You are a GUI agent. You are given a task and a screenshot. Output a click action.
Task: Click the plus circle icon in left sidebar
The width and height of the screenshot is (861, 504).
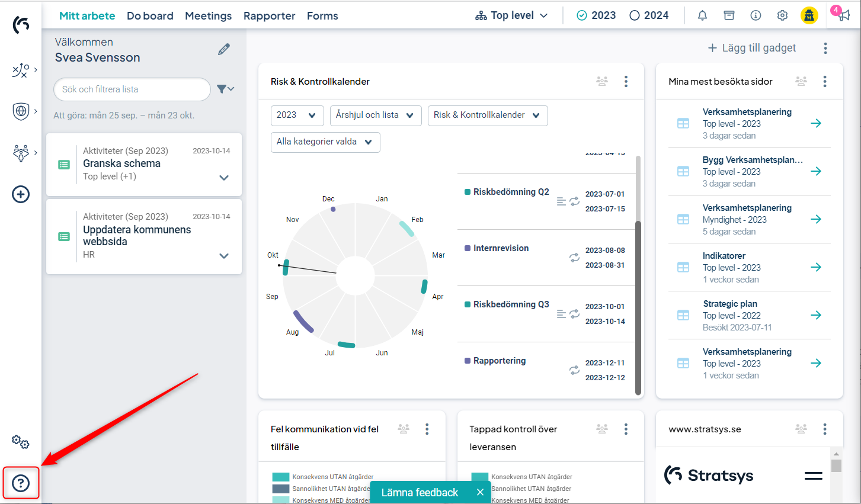point(21,194)
